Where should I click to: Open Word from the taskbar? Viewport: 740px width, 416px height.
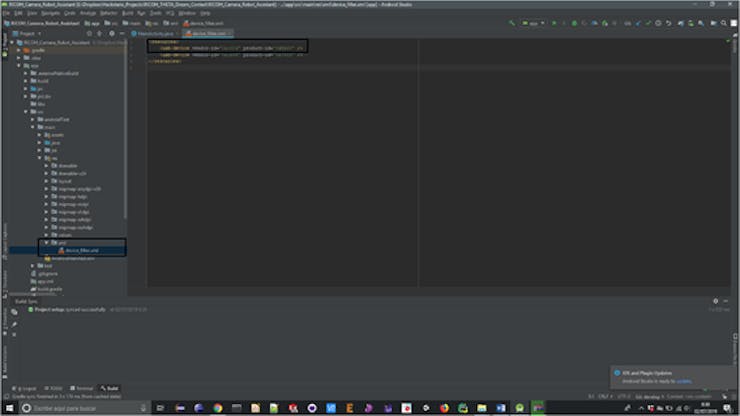(501, 408)
